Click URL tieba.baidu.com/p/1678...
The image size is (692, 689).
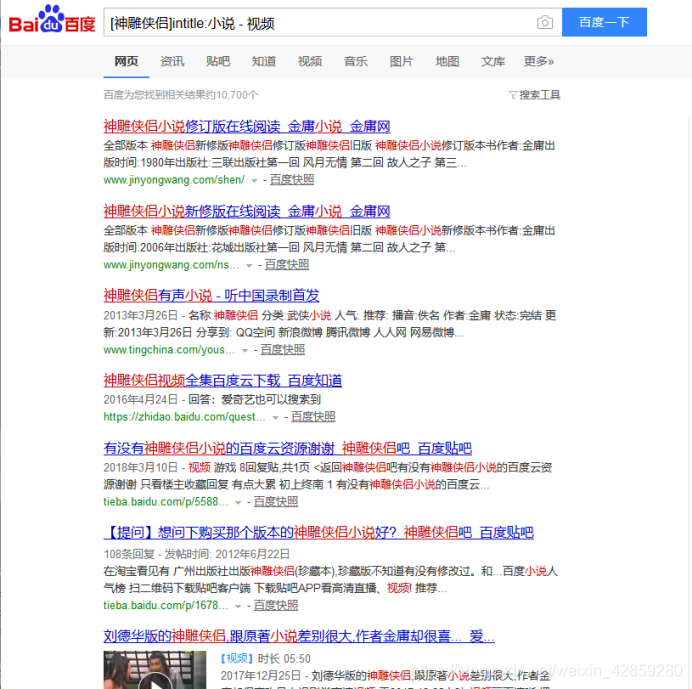tap(166, 606)
